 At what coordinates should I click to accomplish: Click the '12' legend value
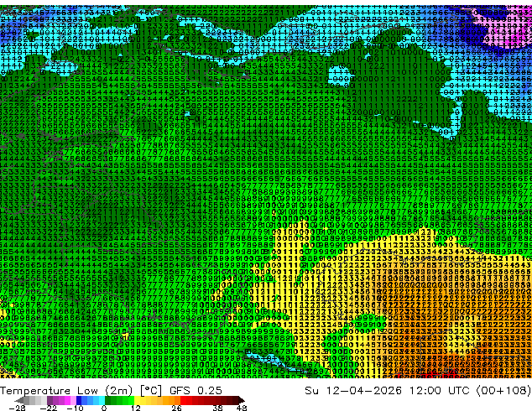pyautogui.click(x=136, y=408)
